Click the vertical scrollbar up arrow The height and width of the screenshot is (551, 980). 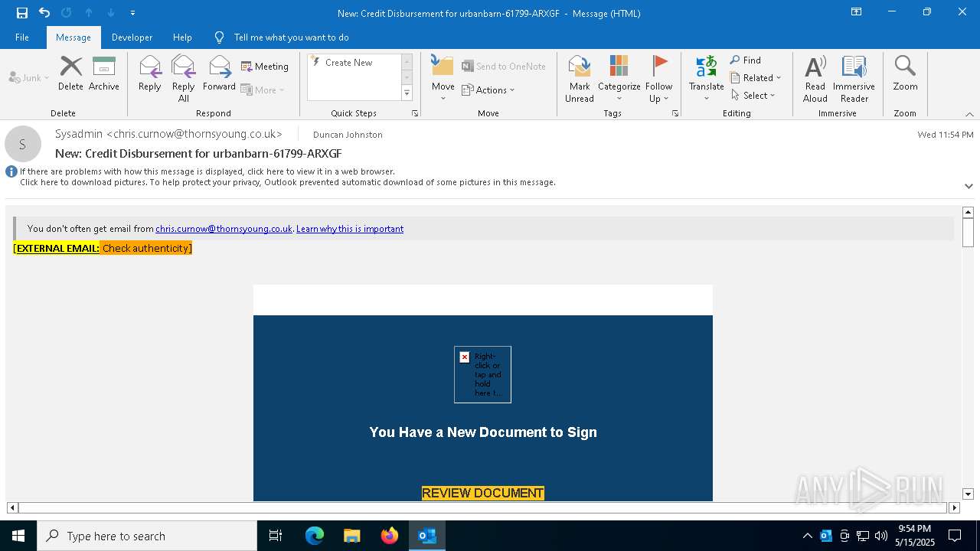(968, 212)
